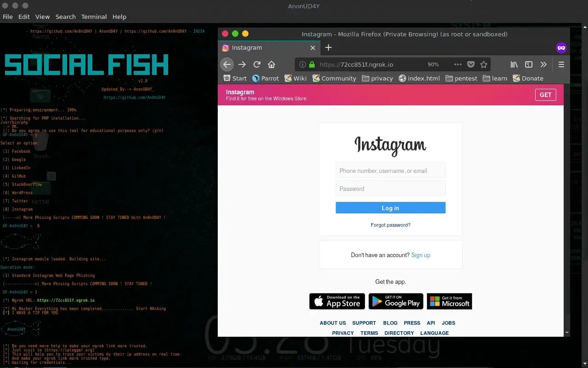Viewport: 588px width, 368px height.
Task: Click the '[8] Instagram' option in terminal
Action: (17, 209)
